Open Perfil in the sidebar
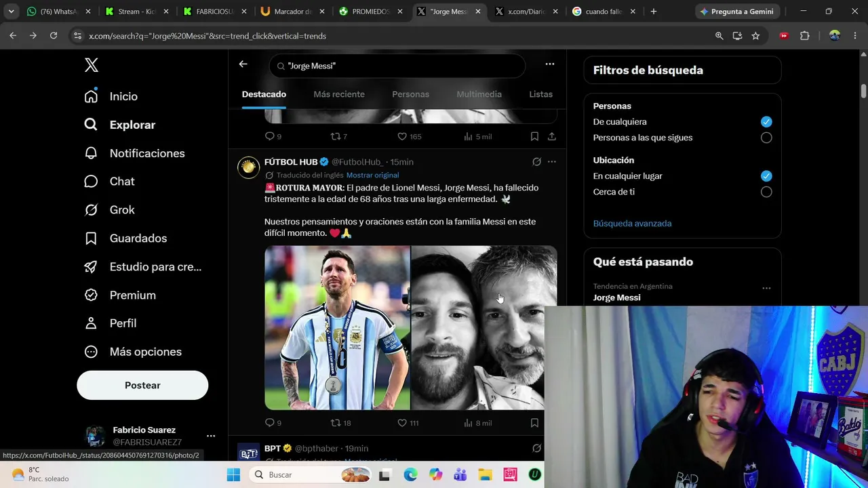 (110, 323)
